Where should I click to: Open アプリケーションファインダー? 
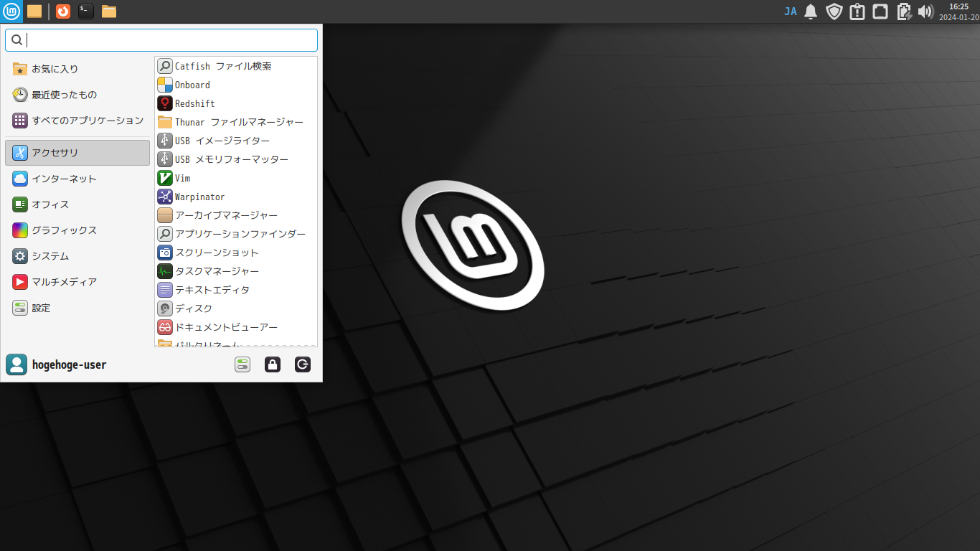236,234
